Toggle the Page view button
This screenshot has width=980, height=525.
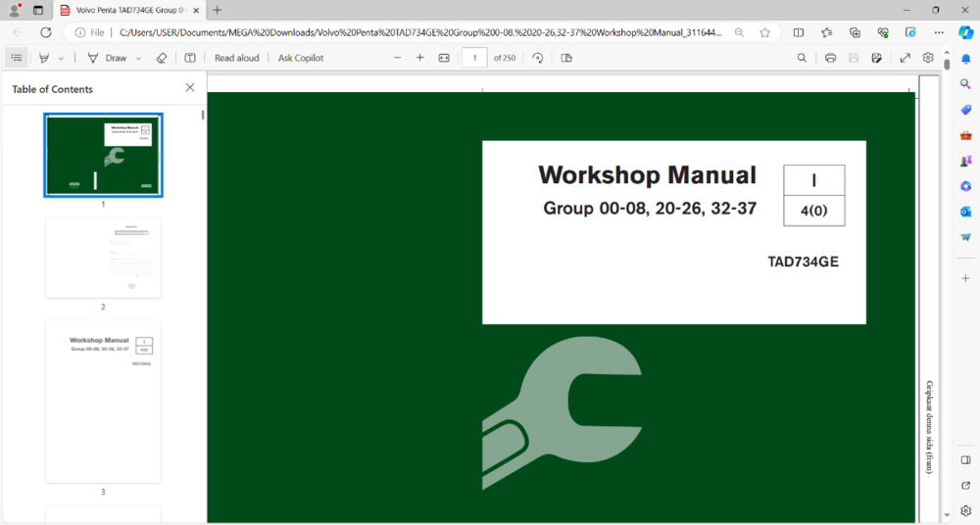(566, 58)
